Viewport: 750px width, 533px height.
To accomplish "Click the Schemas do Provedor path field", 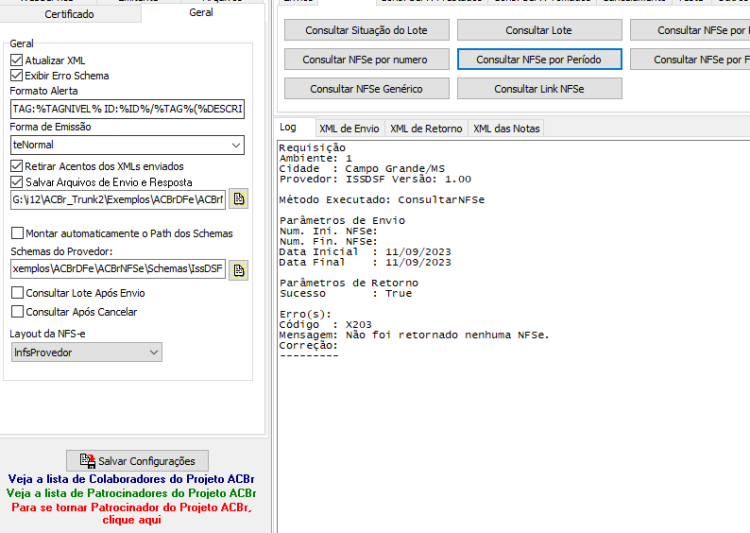I will (x=118, y=269).
